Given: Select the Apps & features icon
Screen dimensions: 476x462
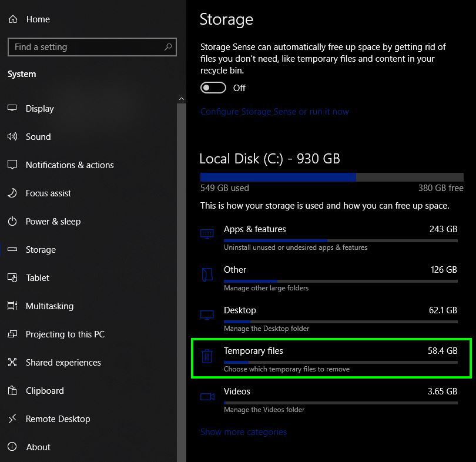Looking at the screenshot, I should [x=207, y=233].
